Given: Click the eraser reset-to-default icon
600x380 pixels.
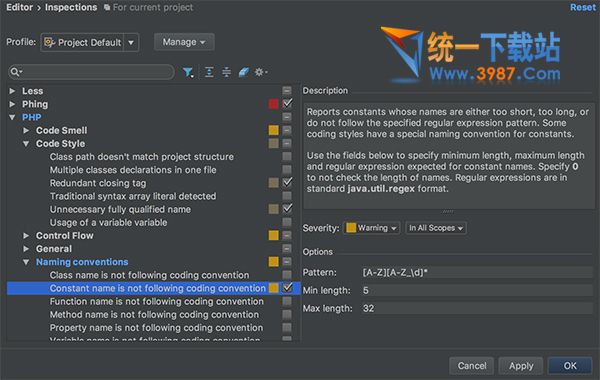Looking at the screenshot, I should coord(243,72).
